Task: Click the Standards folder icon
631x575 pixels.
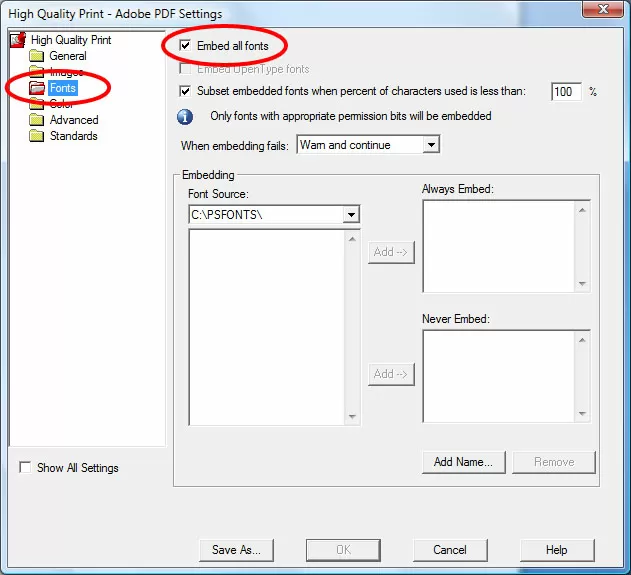Action: pos(37,136)
